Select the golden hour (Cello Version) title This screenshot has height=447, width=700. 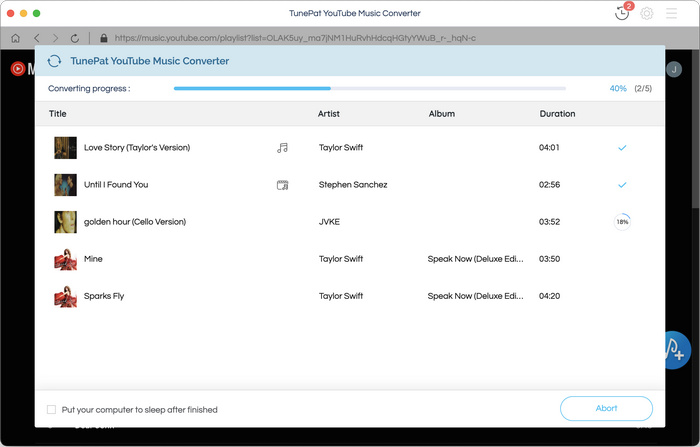pyautogui.click(x=135, y=222)
